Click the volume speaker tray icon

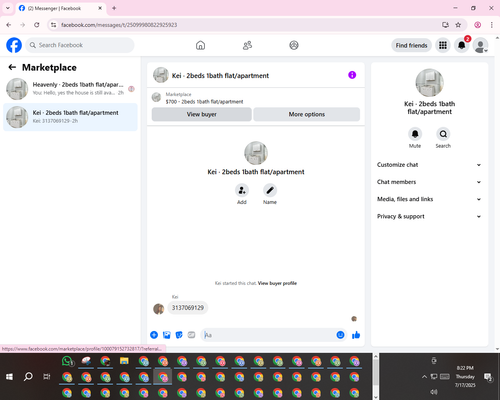434,392
